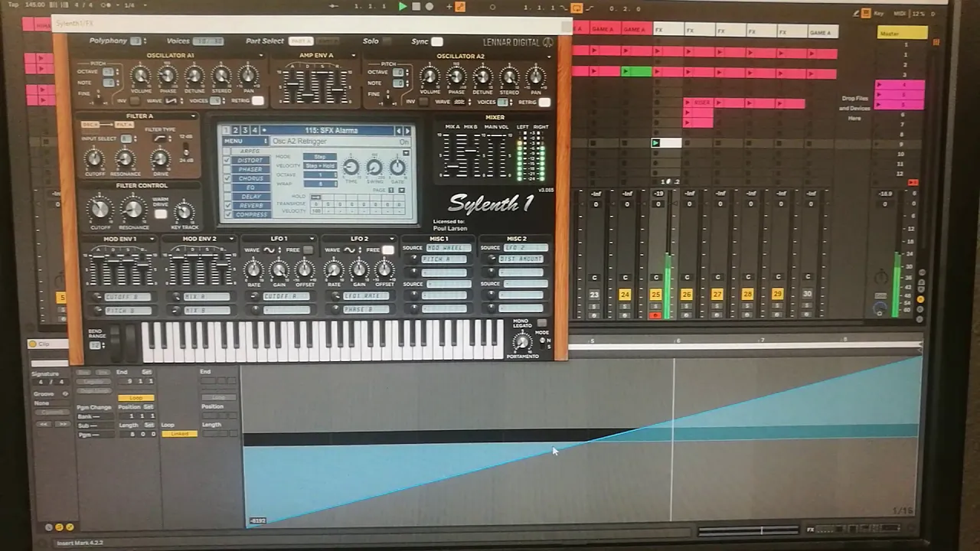980x551 pixels.
Task: Open the Mod Env 1 section menu arrow
Action: [x=152, y=239]
